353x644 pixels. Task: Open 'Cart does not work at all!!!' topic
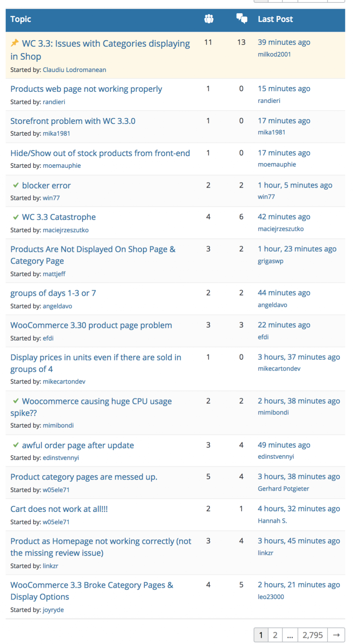coord(59,509)
